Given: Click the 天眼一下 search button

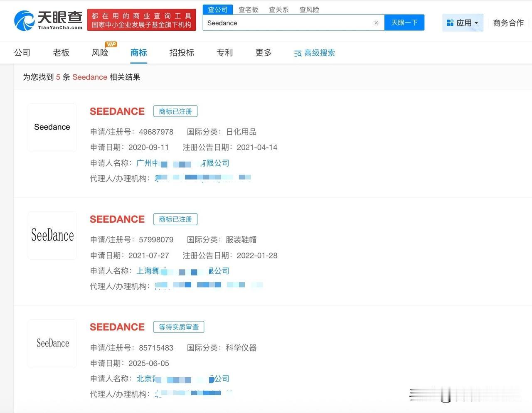Looking at the screenshot, I should point(404,23).
